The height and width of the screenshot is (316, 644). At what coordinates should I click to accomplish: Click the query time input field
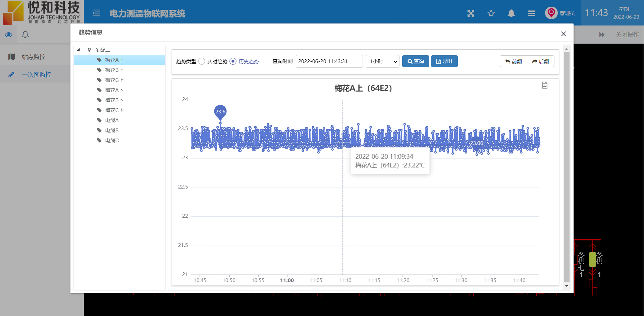[x=329, y=61]
